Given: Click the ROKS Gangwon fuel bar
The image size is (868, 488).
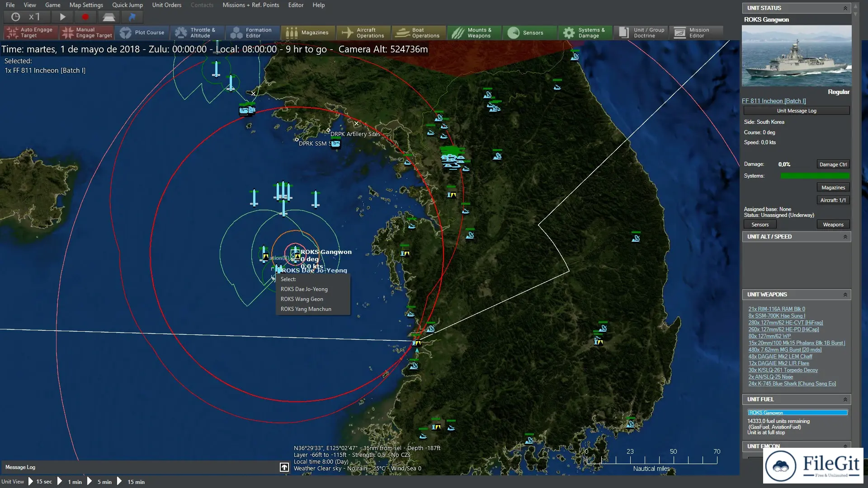Looking at the screenshot, I should pos(797,413).
